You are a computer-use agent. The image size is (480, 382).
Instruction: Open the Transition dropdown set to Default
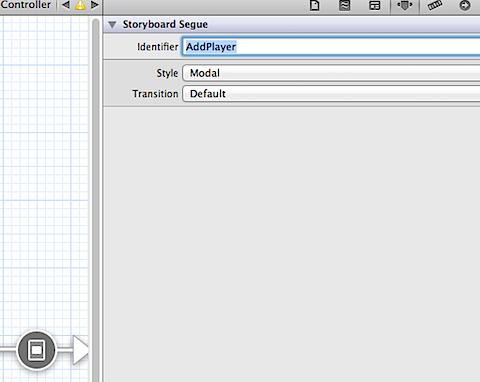pos(331,94)
